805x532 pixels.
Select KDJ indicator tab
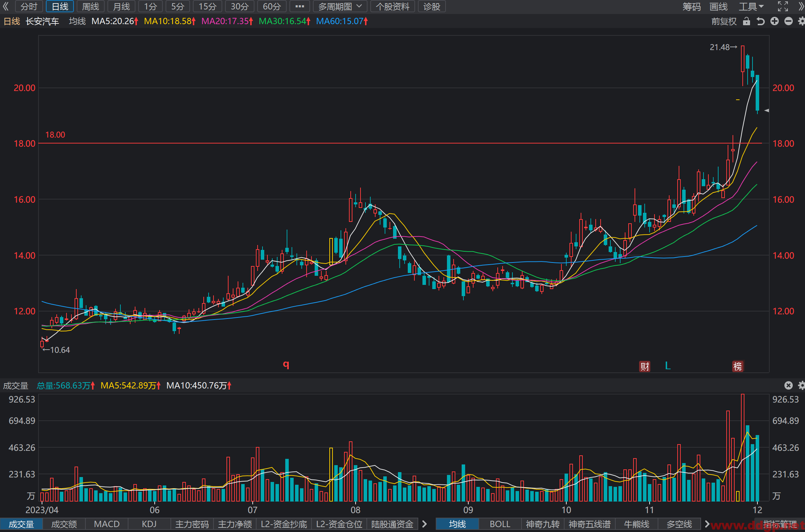149,524
